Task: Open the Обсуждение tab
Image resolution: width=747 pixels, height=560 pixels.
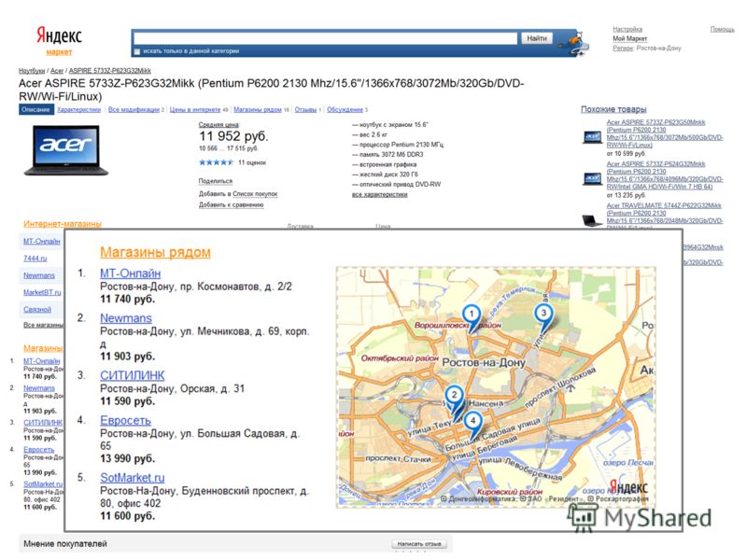Action: [x=345, y=109]
